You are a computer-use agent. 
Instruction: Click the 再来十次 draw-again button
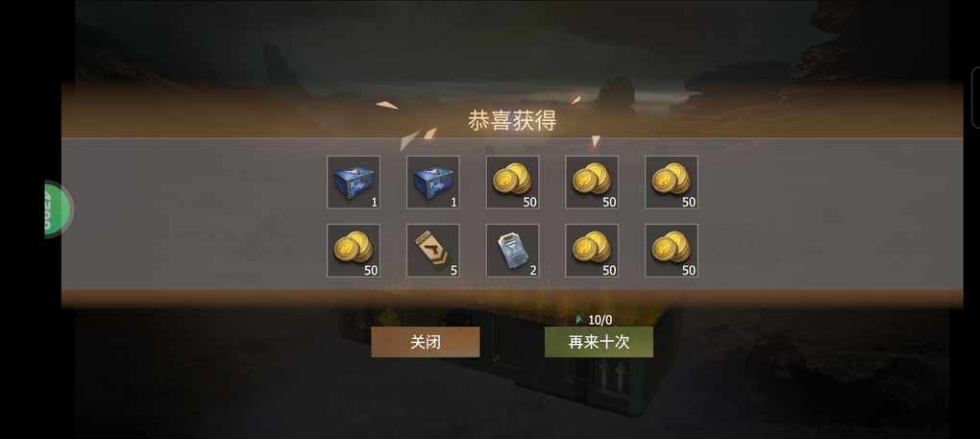click(x=599, y=342)
